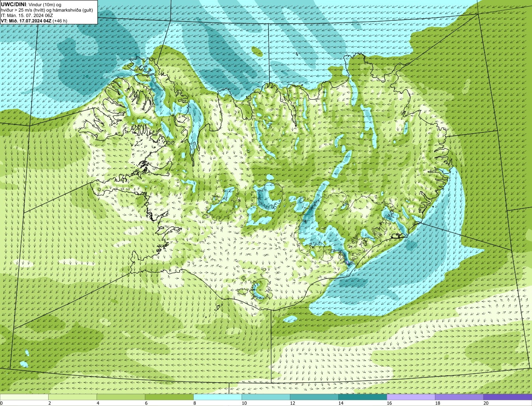Pick the 18–20 m/s purple band
Screen dimensions: 532x406
(459, 397)
